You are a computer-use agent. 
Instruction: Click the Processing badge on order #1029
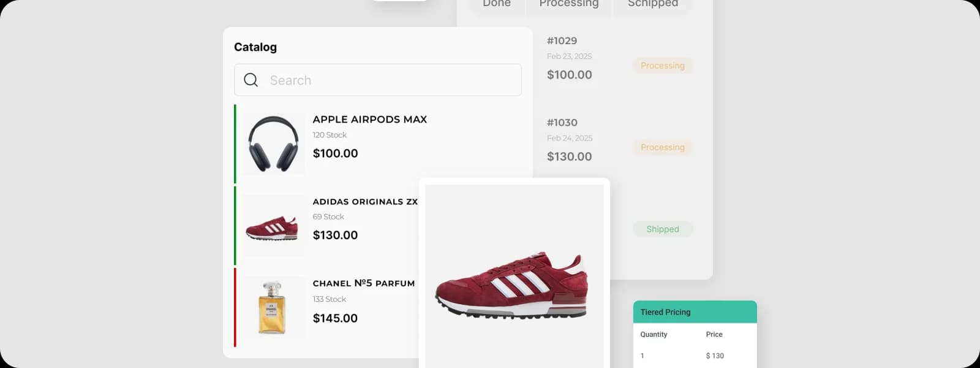[x=663, y=66]
